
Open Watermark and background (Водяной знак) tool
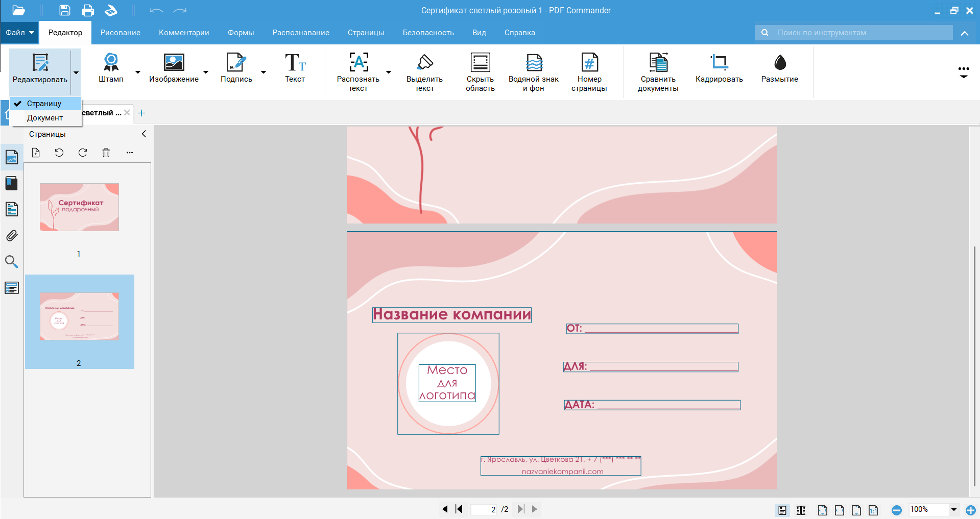point(533,63)
